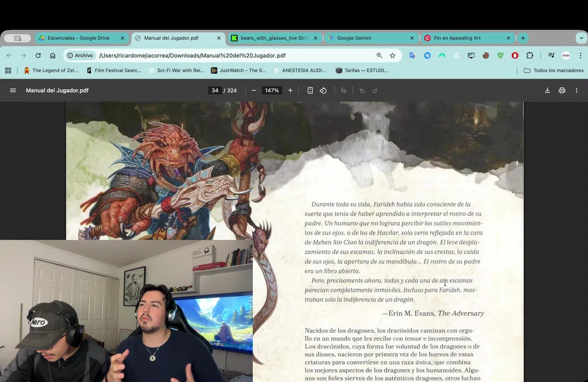This screenshot has height=382, width=588.
Task: Open the bears_with_glasses_live stream tab
Action: [x=275, y=38]
